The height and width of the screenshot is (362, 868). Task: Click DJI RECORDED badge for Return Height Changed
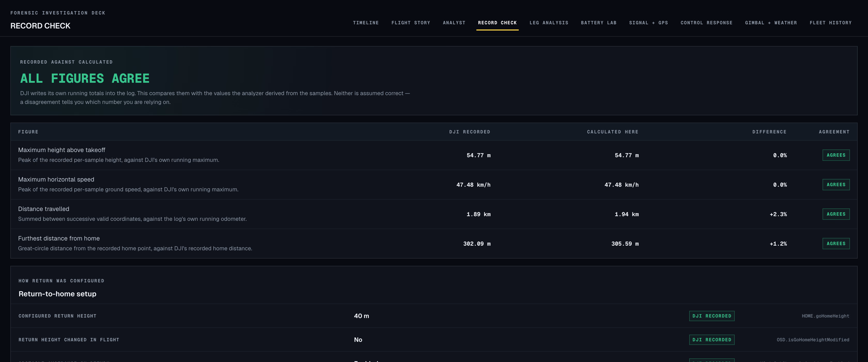712,340
